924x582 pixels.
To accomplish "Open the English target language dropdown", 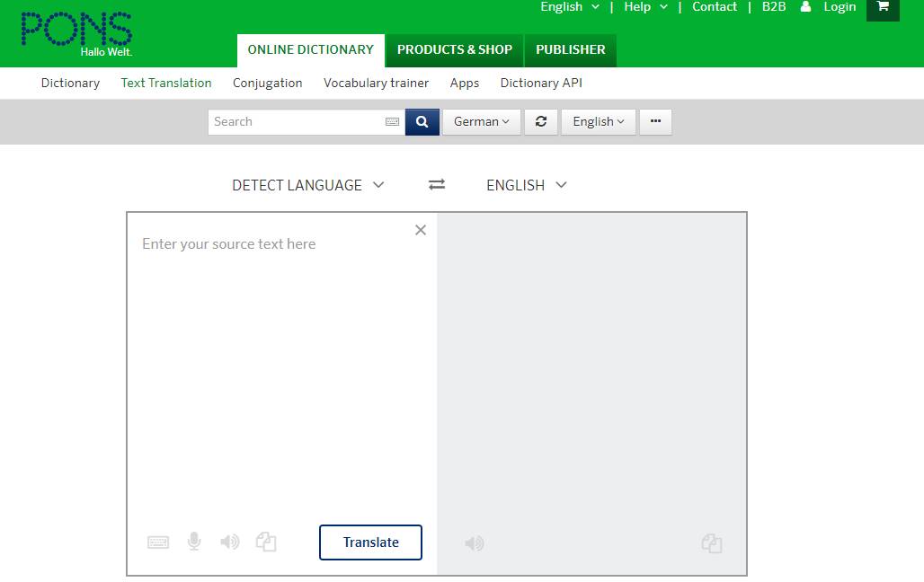I will tap(526, 185).
